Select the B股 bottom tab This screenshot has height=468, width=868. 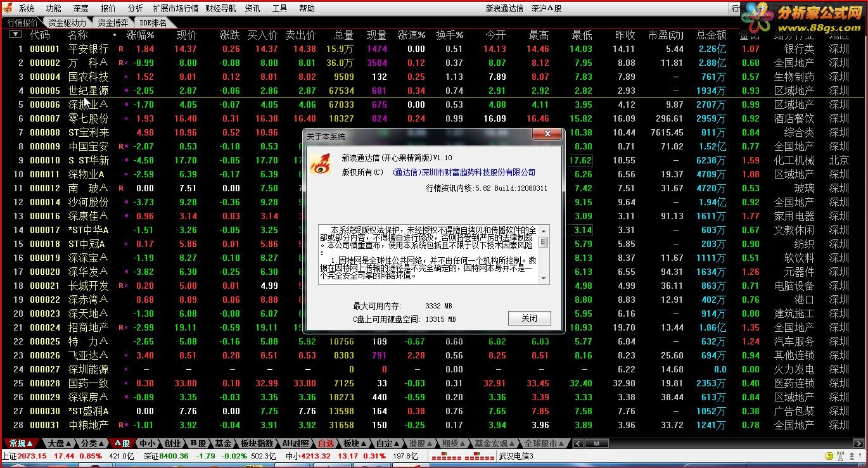(x=198, y=443)
